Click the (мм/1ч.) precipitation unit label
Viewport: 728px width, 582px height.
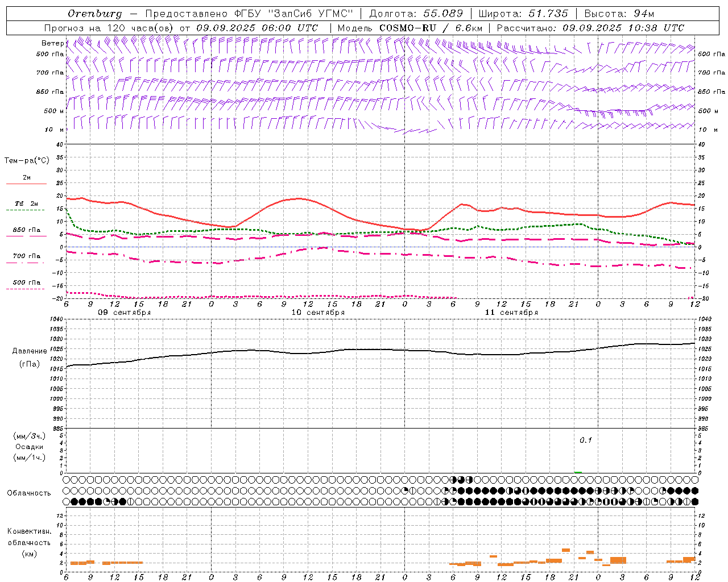pyautogui.click(x=29, y=458)
